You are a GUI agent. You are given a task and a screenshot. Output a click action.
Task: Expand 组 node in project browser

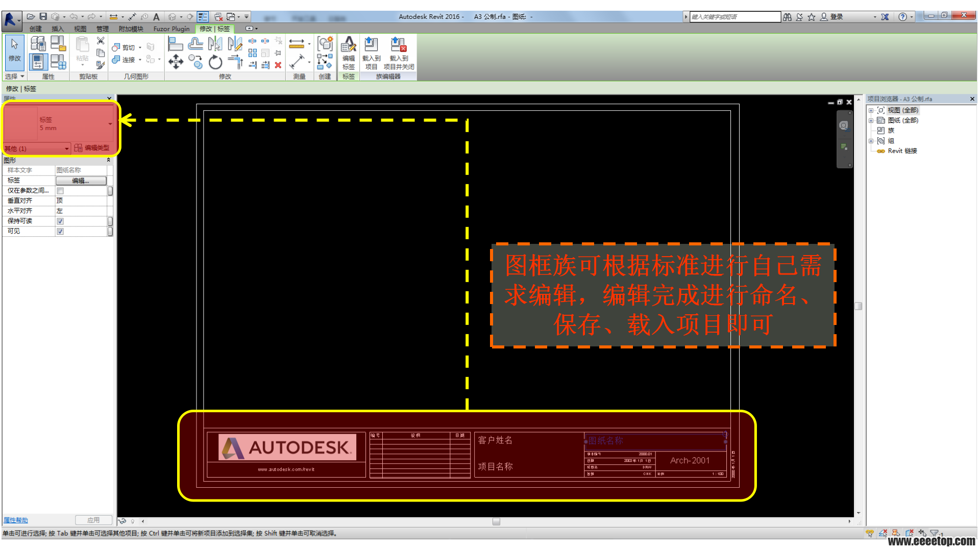coord(871,141)
